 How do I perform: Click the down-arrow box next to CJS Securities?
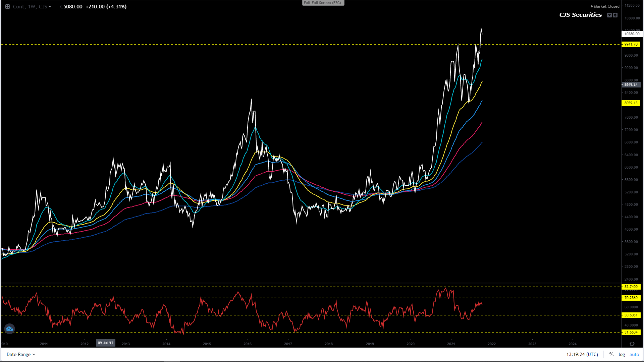click(609, 15)
